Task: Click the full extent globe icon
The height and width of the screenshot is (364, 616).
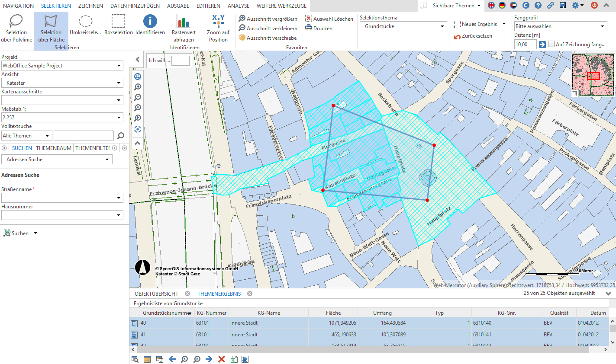Action: pyautogui.click(x=138, y=76)
